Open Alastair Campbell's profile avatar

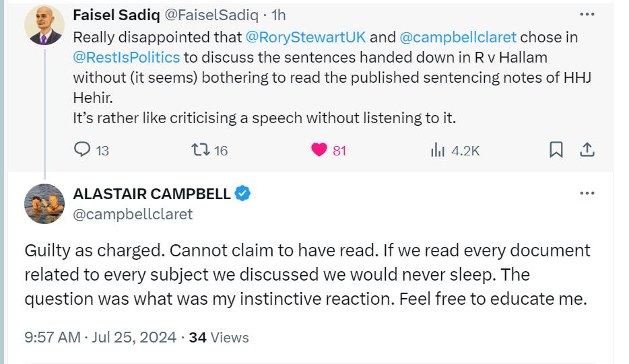tap(44, 204)
